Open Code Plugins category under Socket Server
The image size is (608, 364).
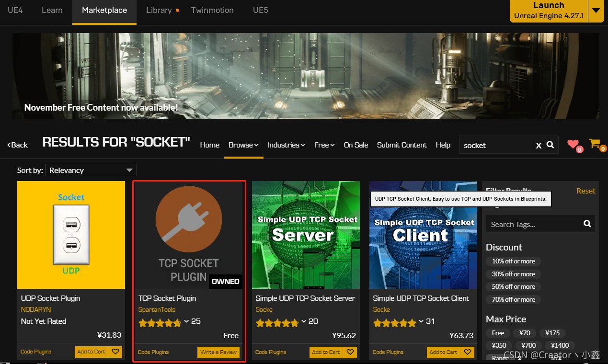pos(271,352)
